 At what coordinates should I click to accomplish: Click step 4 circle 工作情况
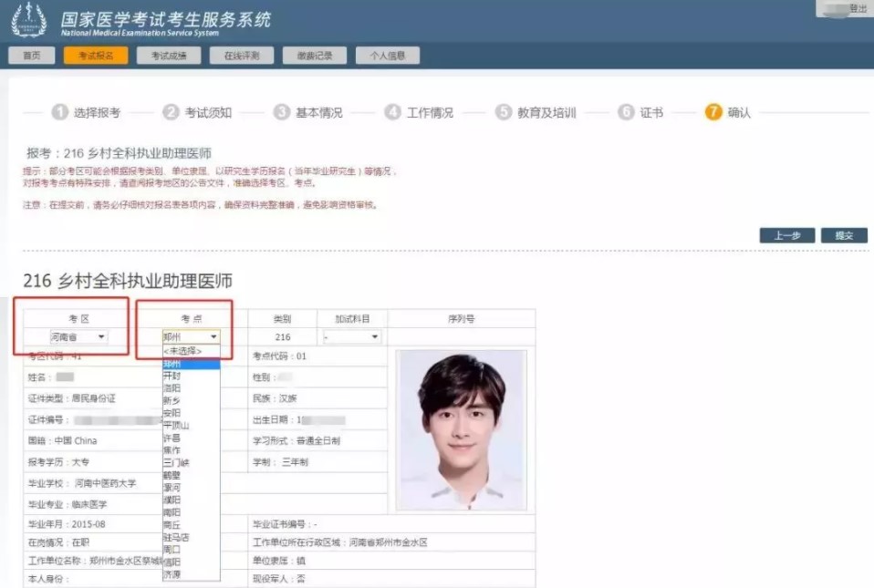392,112
